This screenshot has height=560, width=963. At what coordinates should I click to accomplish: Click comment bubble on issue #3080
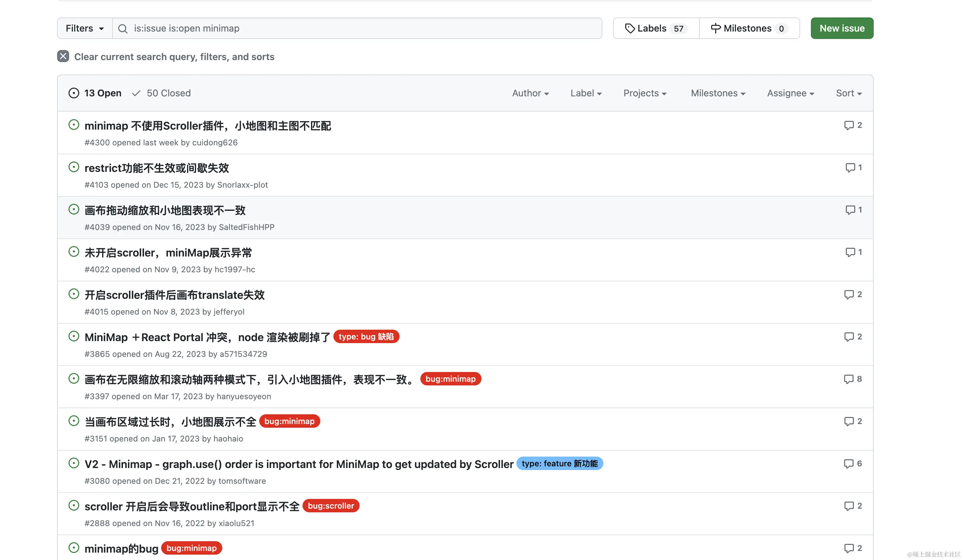click(x=849, y=464)
